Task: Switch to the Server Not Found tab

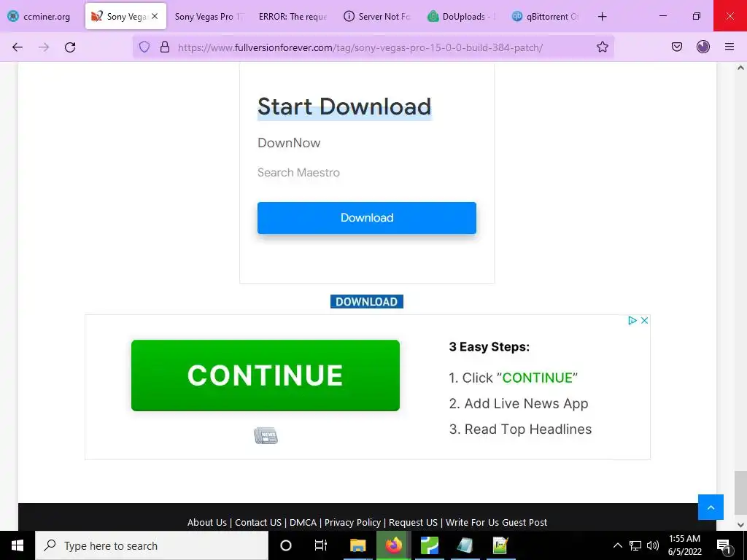Action: (377, 16)
